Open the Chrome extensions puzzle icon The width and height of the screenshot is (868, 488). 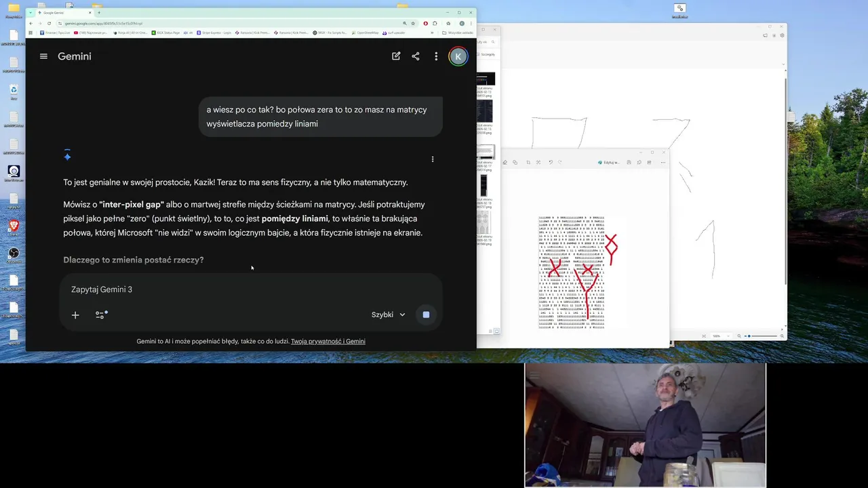click(435, 23)
